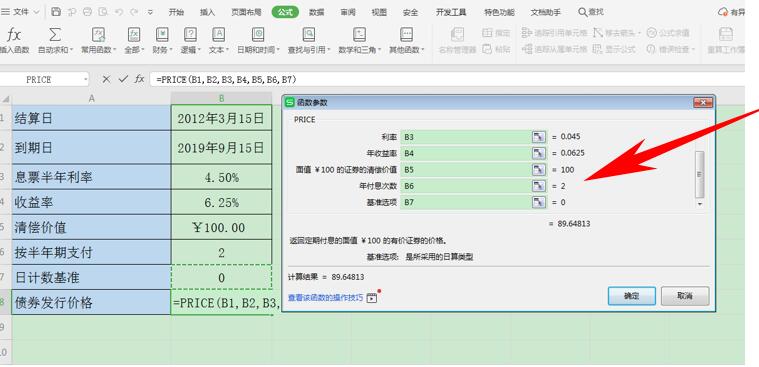
Task: Click fx icon beside the formula bar
Action: coord(139,79)
